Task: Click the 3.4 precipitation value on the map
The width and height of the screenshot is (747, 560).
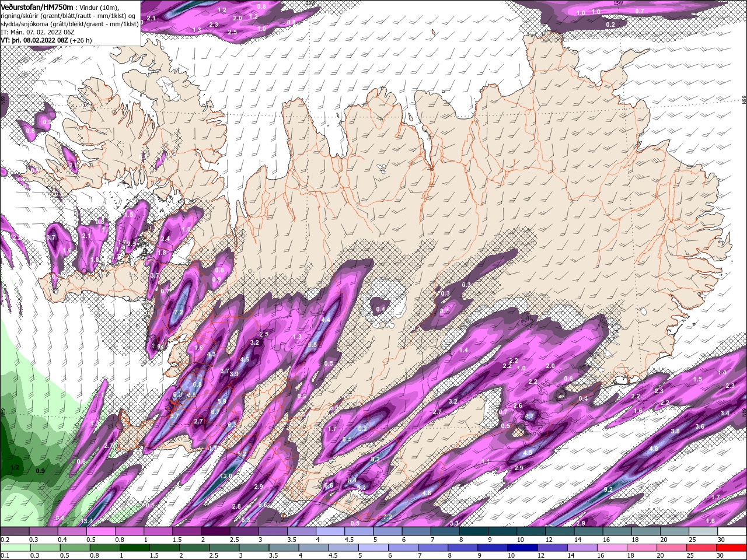Action: point(725,413)
